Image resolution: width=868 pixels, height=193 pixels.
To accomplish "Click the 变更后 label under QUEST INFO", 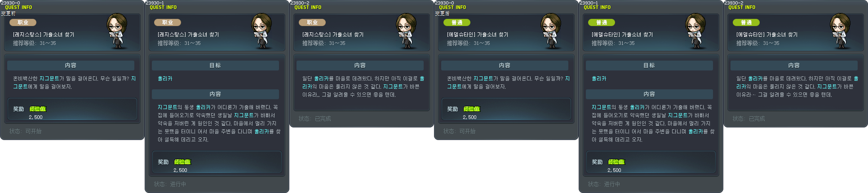I will click(442, 13).
